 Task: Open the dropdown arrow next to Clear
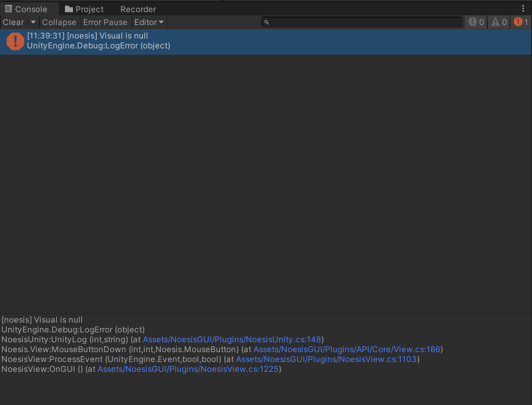tap(33, 22)
